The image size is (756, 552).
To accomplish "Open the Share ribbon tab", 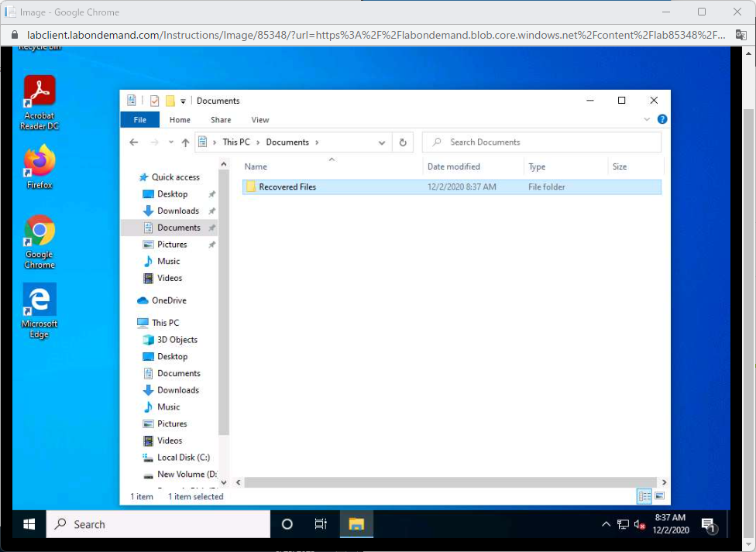I will (x=221, y=119).
